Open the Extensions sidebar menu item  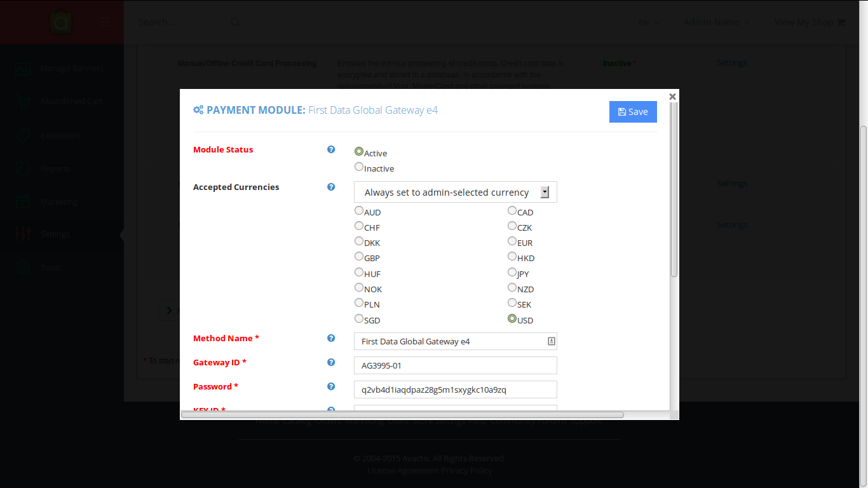[60, 135]
